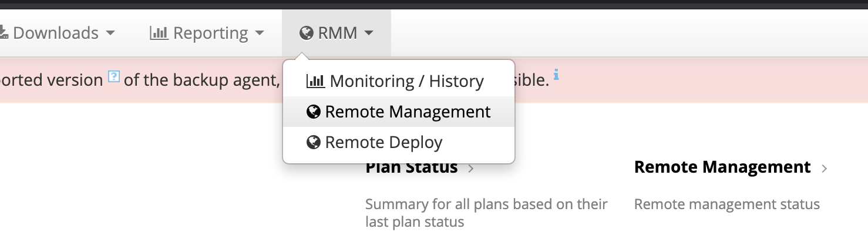Open the Remote Management dashboard heading
Image resolution: width=868 pixels, height=242 pixels.
722,167
